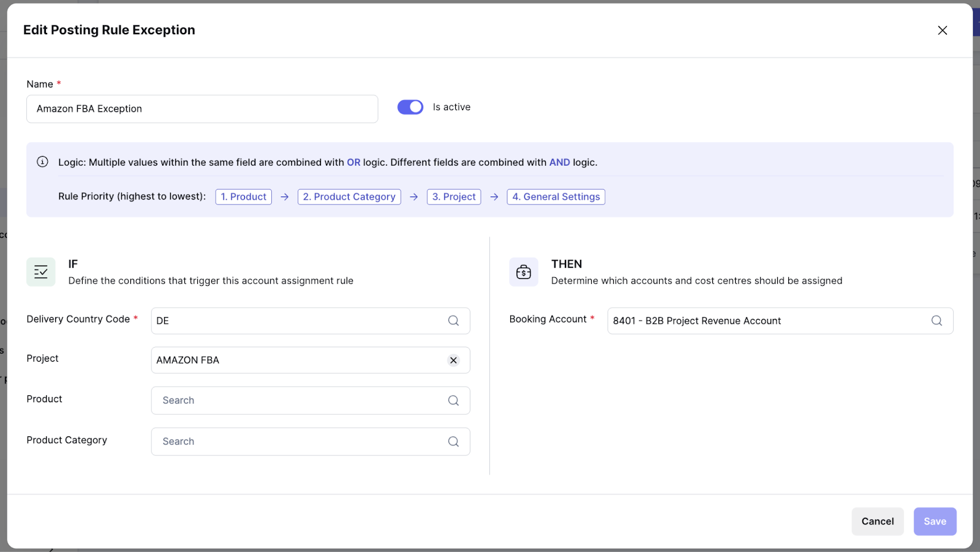Viewport: 980px width, 552px height.
Task: Click search icon in Delivery Country Code
Action: click(453, 321)
